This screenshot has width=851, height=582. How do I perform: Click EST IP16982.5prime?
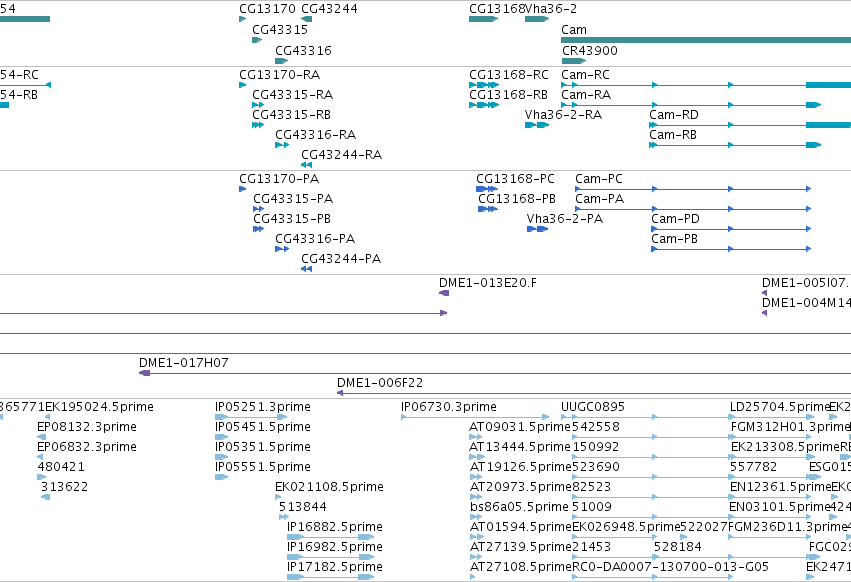(335, 547)
